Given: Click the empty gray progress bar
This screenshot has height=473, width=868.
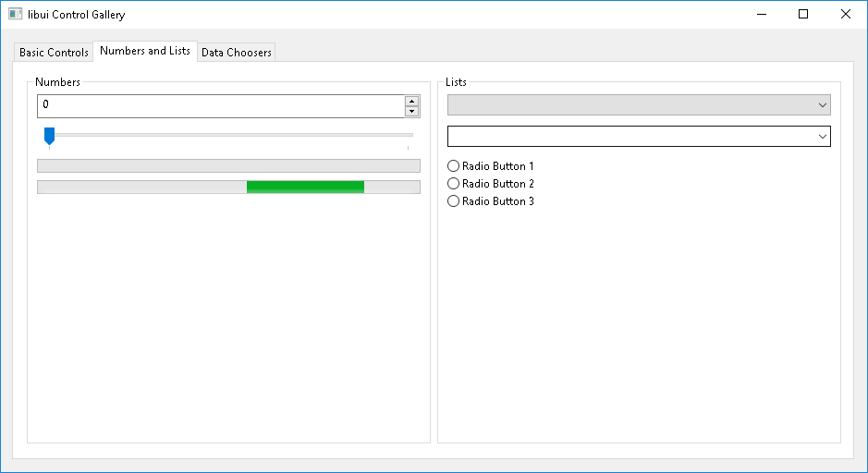Looking at the screenshot, I should pyautogui.click(x=228, y=166).
